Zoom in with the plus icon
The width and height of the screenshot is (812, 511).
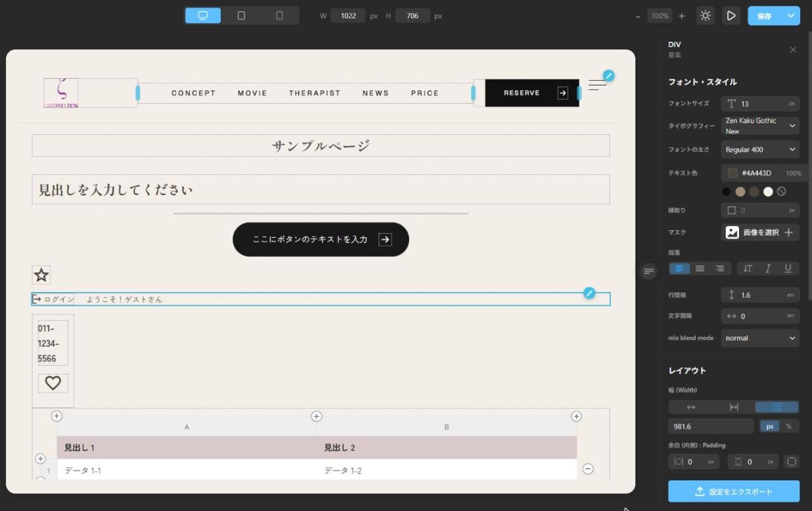[x=682, y=16]
